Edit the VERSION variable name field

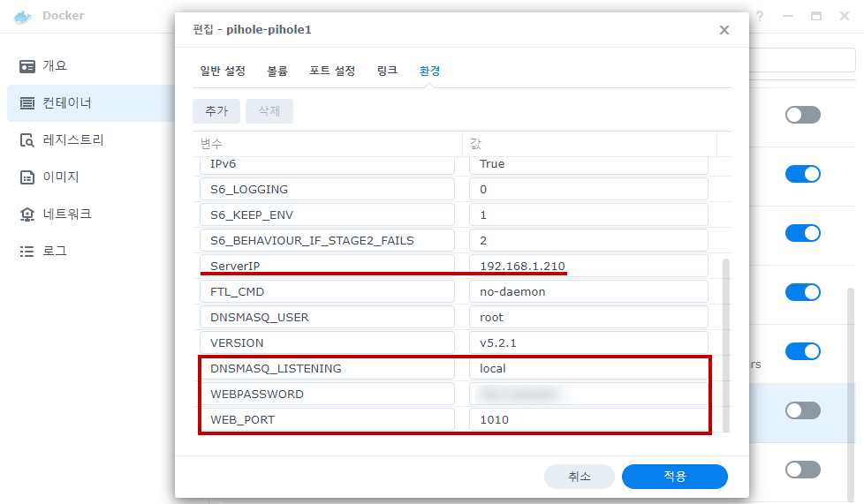tap(327, 343)
